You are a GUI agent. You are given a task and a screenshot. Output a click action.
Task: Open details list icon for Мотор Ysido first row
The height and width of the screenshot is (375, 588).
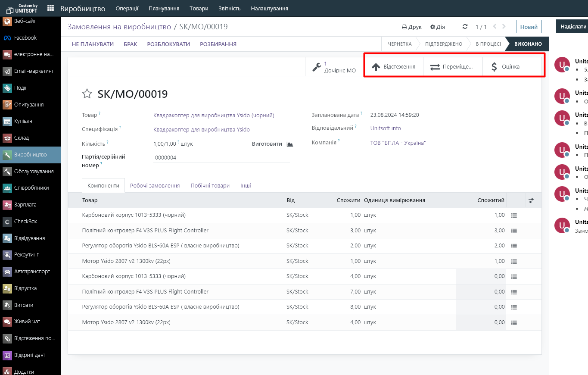[513, 261]
